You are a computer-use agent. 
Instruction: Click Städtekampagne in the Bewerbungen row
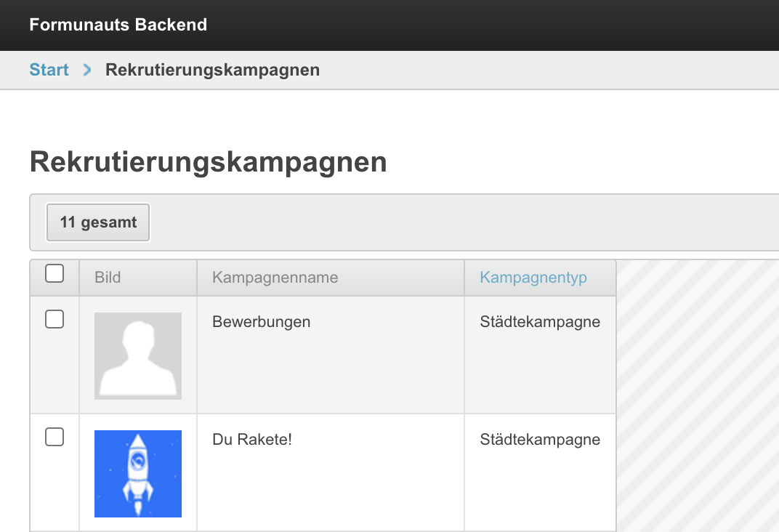[x=540, y=322]
